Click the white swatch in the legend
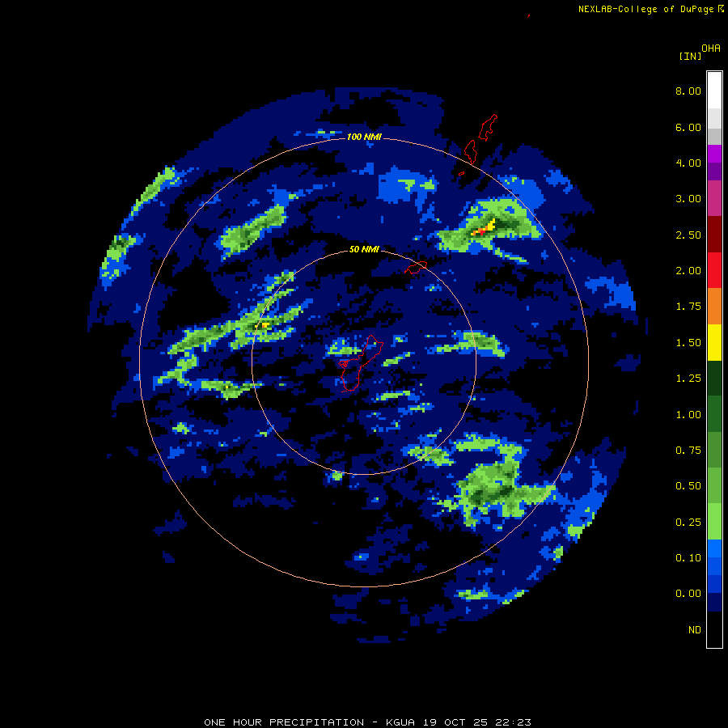Image resolution: width=728 pixels, height=728 pixels. pyautogui.click(x=714, y=91)
